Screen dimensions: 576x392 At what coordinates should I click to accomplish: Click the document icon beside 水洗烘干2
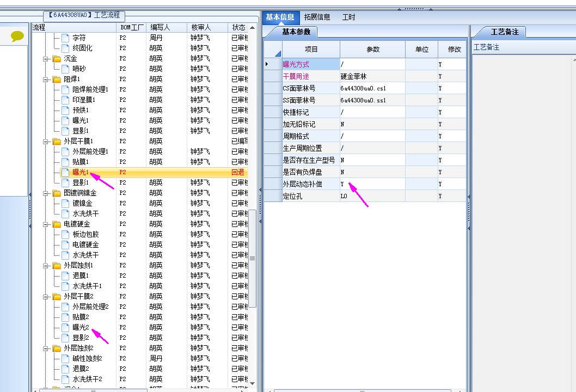65,379
